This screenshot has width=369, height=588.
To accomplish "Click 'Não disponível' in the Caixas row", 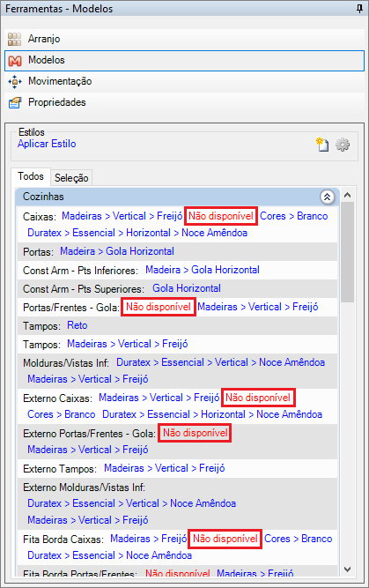I will coord(221,216).
